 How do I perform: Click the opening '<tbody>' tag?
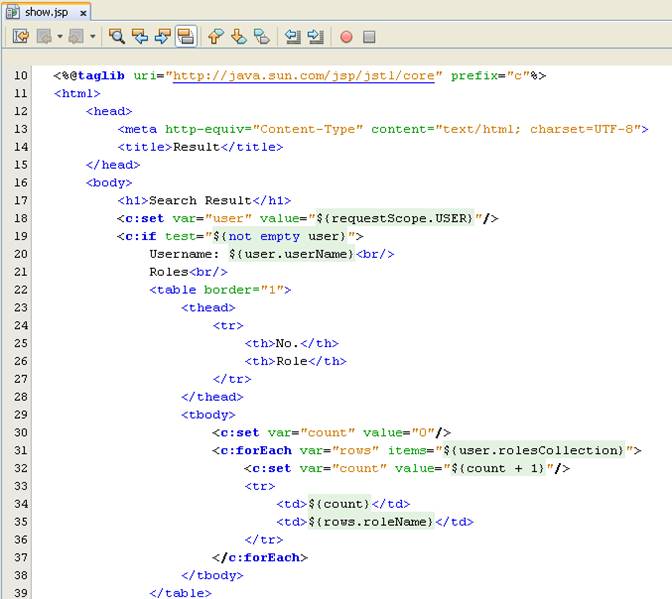tap(208, 415)
